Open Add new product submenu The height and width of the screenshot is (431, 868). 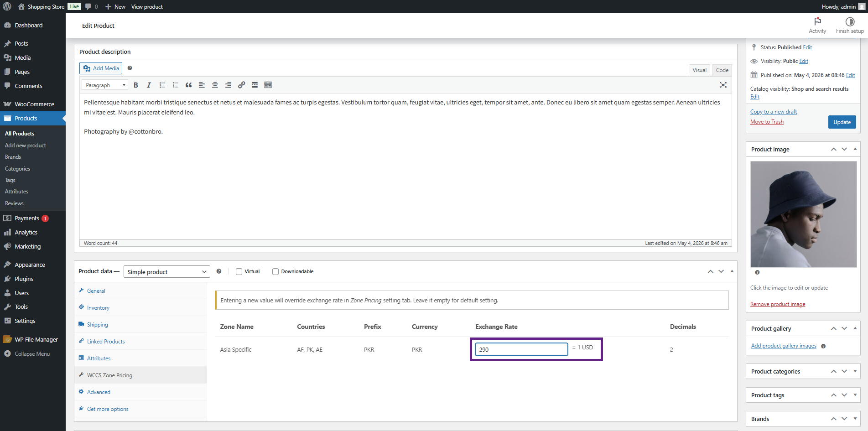[26, 145]
